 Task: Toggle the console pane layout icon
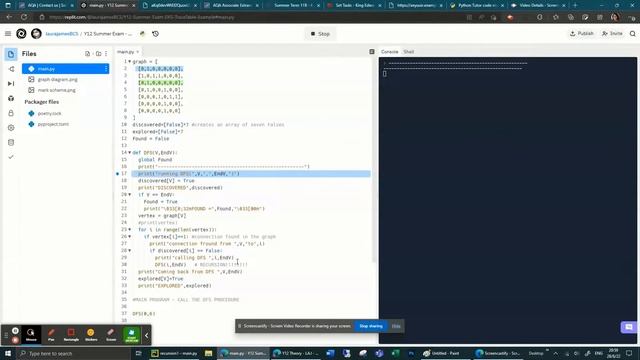372,52
